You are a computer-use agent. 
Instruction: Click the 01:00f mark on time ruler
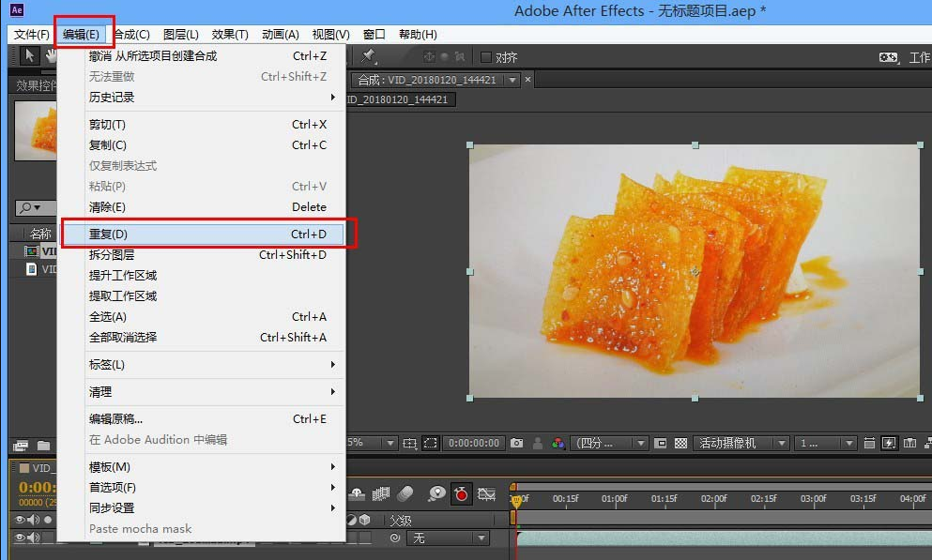pyautogui.click(x=615, y=499)
